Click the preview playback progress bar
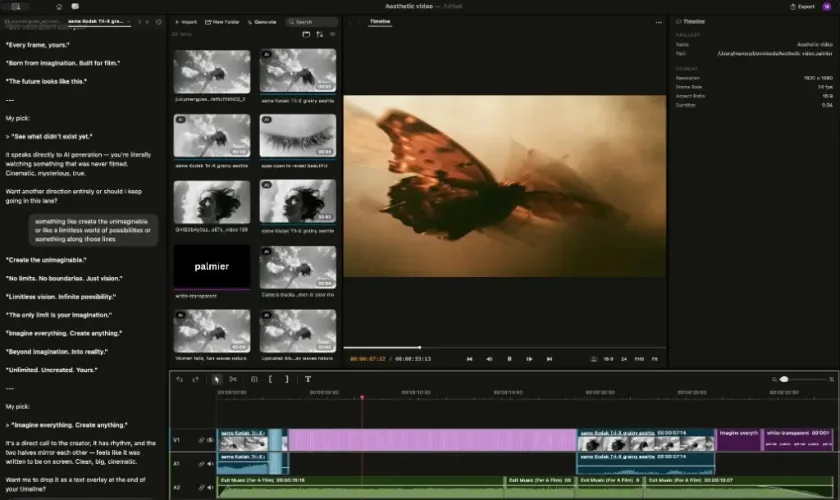The height and width of the screenshot is (500, 840). (x=505, y=348)
